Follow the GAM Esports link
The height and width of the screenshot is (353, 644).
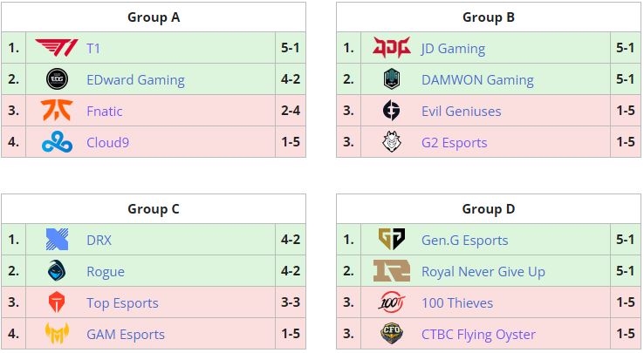[x=126, y=334]
